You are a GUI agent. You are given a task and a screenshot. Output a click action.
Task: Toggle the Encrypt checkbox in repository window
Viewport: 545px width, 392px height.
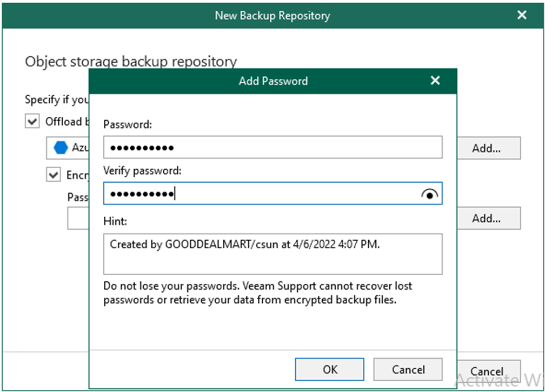[x=54, y=175]
